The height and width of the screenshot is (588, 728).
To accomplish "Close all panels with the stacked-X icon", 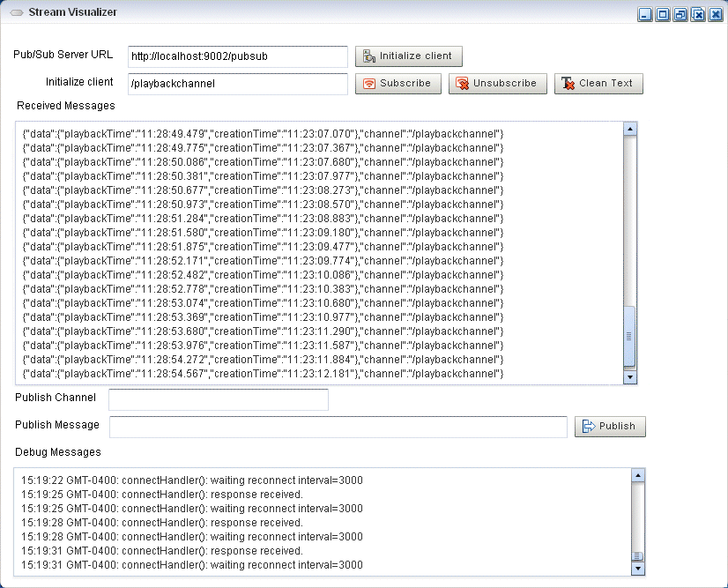I will [698, 14].
